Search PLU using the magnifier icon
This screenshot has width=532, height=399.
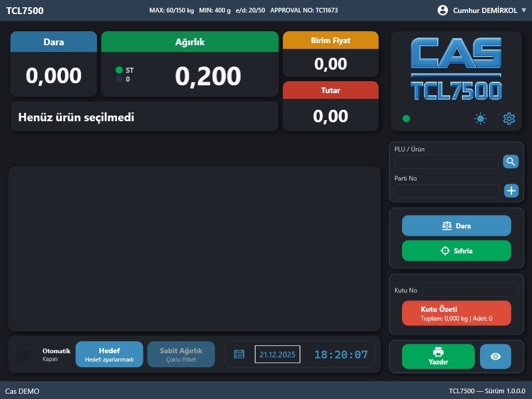(510, 161)
